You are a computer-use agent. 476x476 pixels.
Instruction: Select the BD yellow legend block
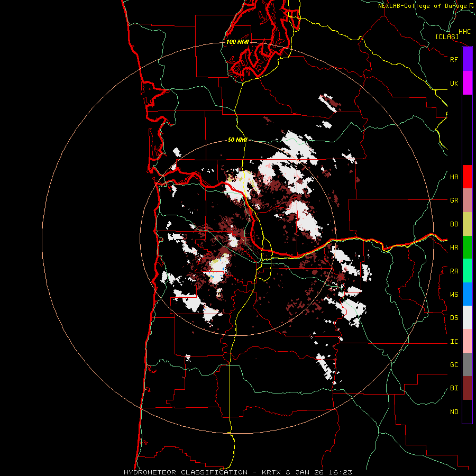click(467, 224)
